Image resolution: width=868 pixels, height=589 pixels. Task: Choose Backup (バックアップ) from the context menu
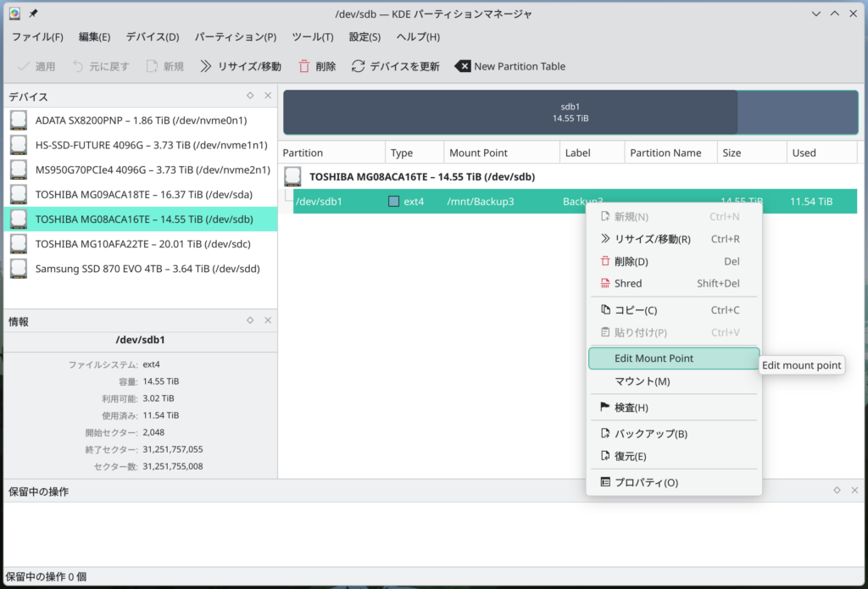coord(650,434)
